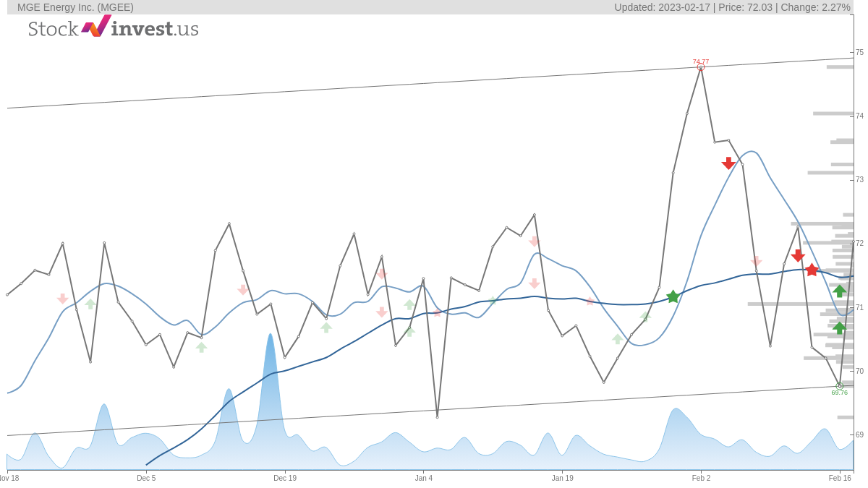Click the 72 price axis label
The width and height of the screenshot is (868, 488).
click(859, 243)
